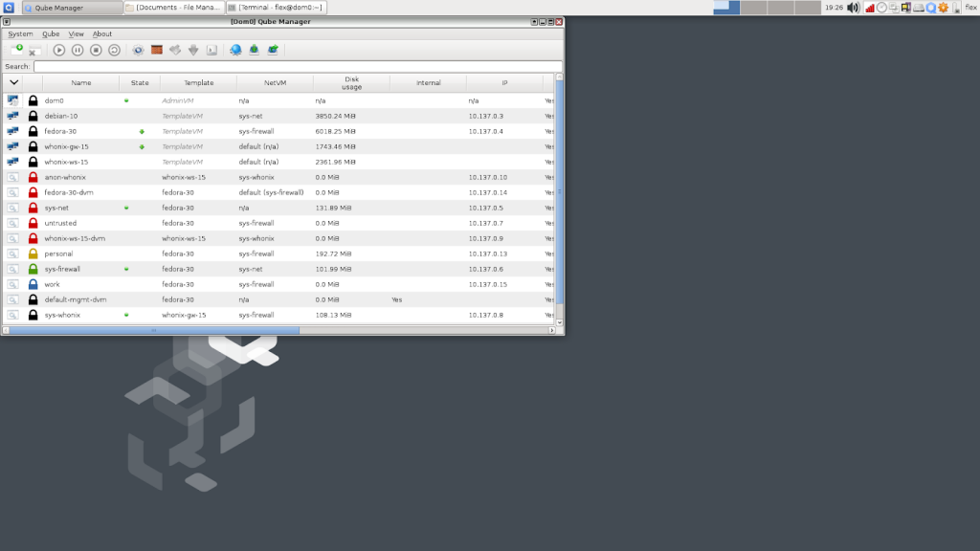Screen dimensions: 980x551
Task: Sort by the Internal column header
Action: 428,82
